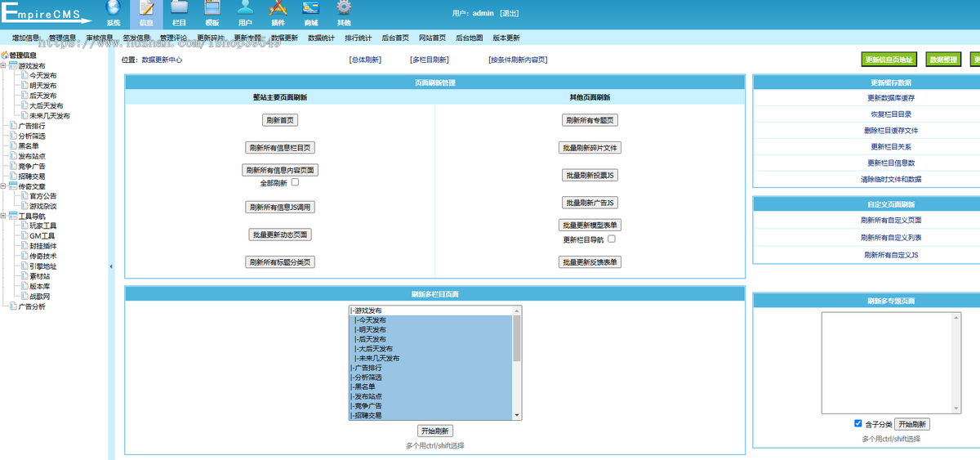Open 网站首页 in the submenu bar

(433, 38)
